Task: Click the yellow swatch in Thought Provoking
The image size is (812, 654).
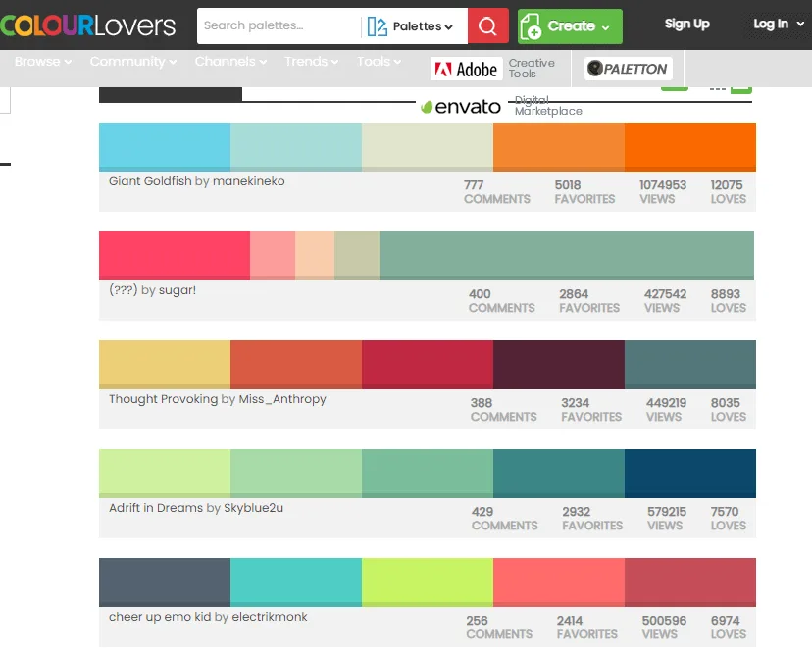Action: (x=165, y=365)
